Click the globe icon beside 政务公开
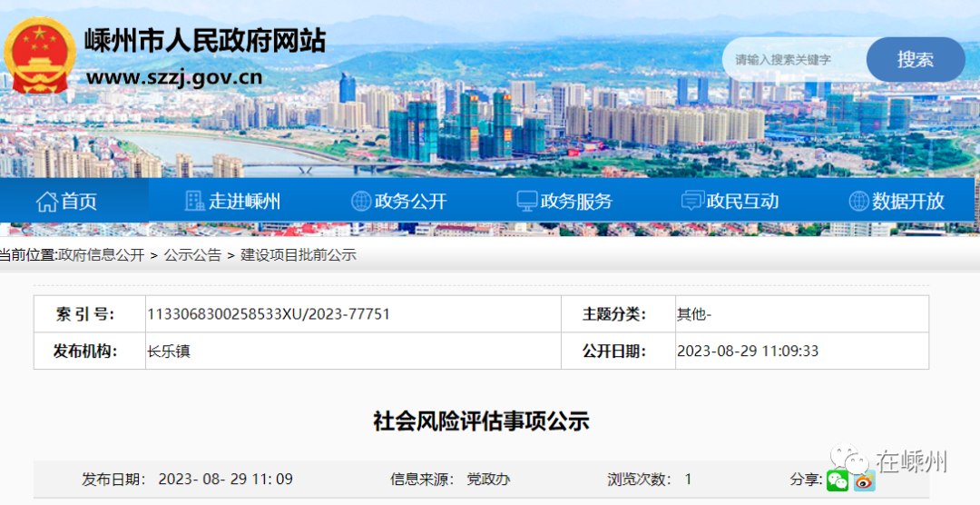Viewport: 980px width, 505px height. point(361,202)
